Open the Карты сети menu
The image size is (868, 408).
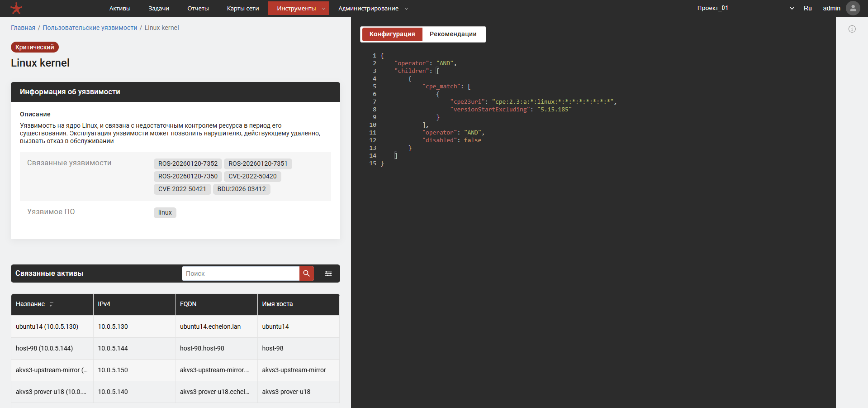coord(243,8)
